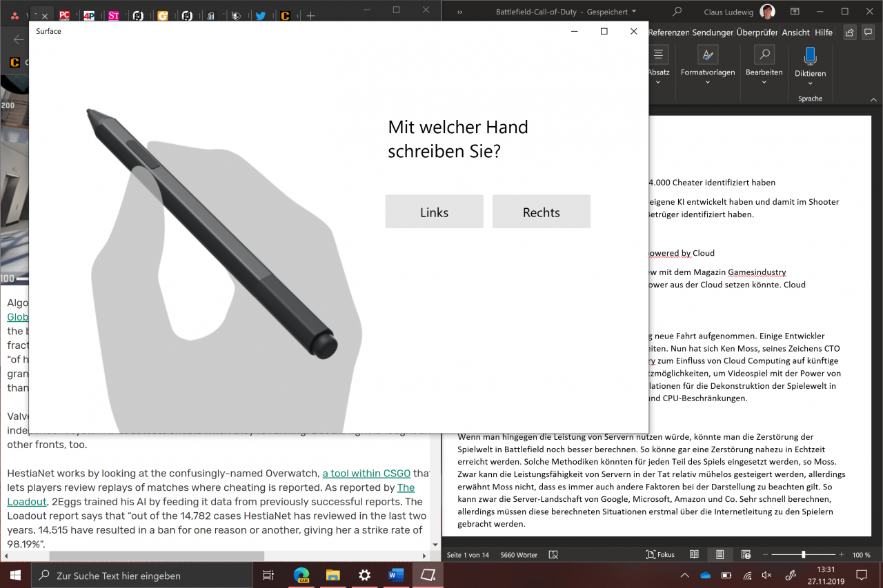Switch to the 4P browser tab
The width and height of the screenshot is (883, 588).
(x=88, y=15)
